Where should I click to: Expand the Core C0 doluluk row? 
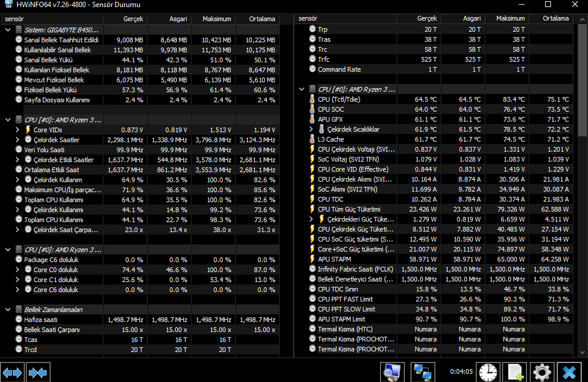[17, 269]
